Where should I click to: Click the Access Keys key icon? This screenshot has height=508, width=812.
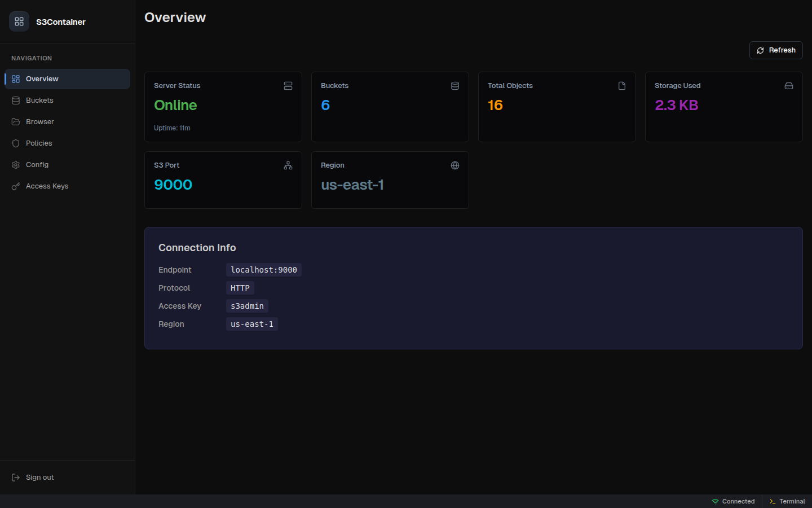[x=16, y=186]
